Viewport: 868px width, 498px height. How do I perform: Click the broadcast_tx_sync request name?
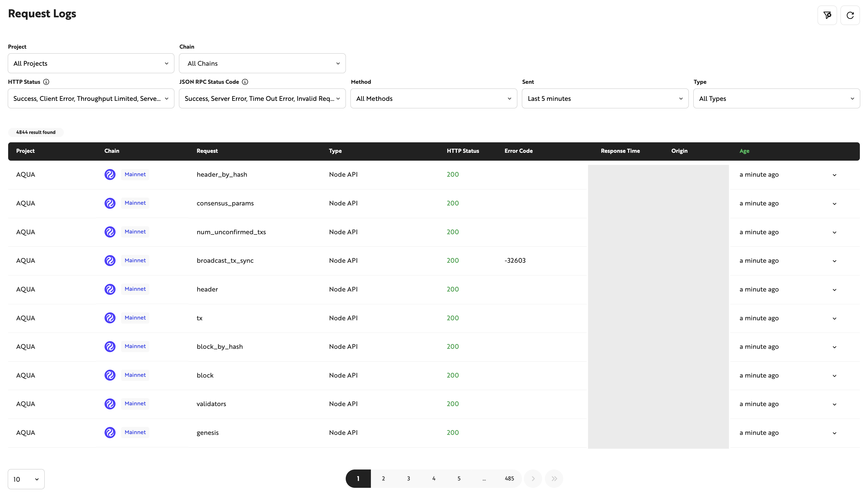(225, 261)
